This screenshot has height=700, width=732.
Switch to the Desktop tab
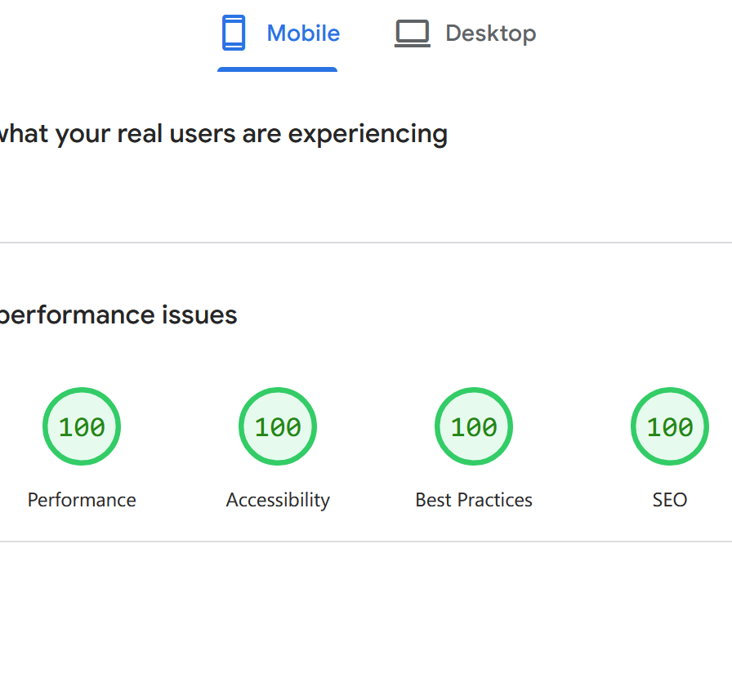tap(465, 33)
